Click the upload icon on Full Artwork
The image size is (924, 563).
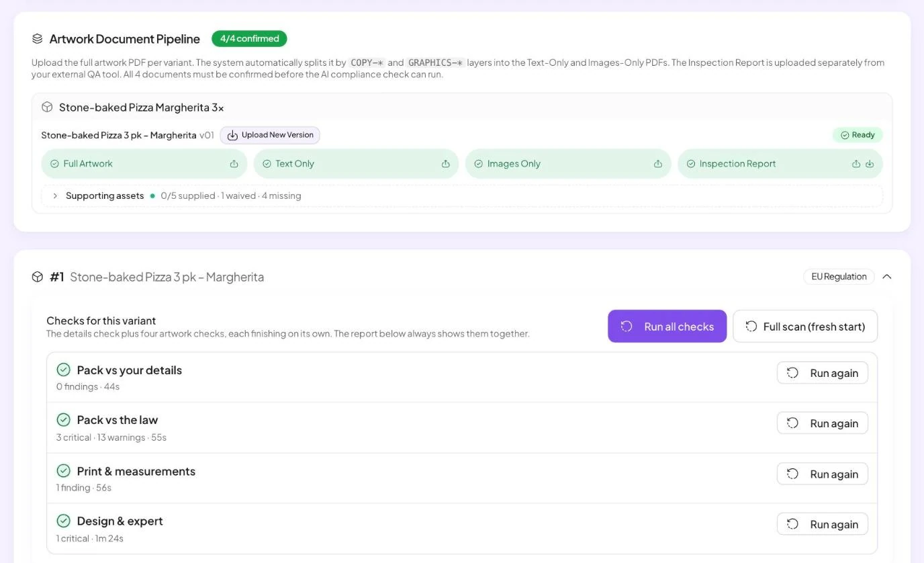[x=234, y=164]
